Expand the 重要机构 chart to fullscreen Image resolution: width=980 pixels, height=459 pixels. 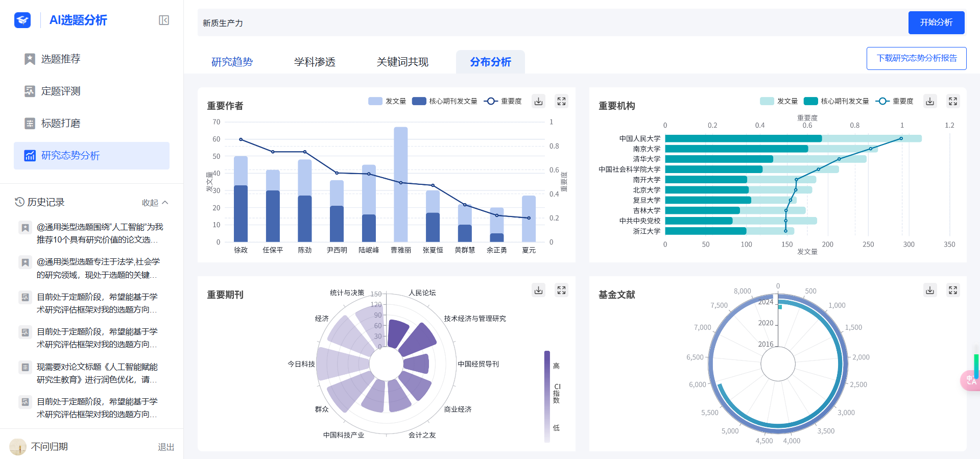[x=953, y=101]
